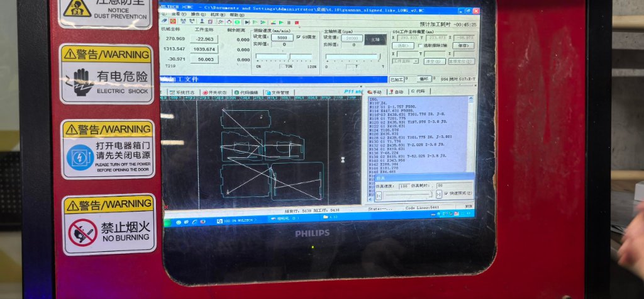Toggle the 快速预览 checkbox

[x=458, y=193]
